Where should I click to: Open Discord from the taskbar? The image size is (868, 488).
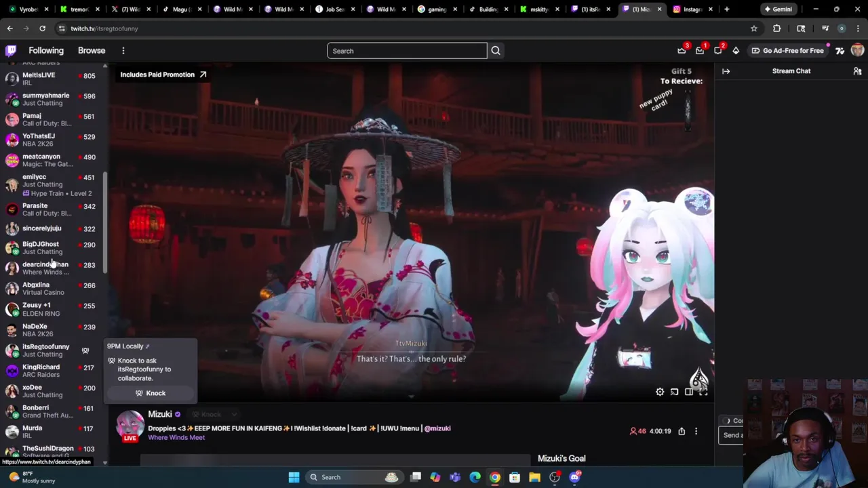pyautogui.click(x=575, y=477)
